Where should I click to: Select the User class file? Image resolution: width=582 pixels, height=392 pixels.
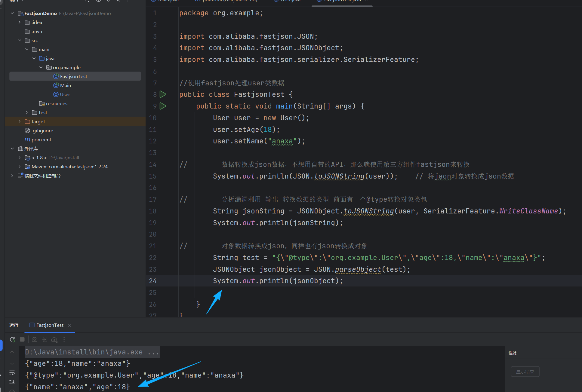pyautogui.click(x=65, y=94)
